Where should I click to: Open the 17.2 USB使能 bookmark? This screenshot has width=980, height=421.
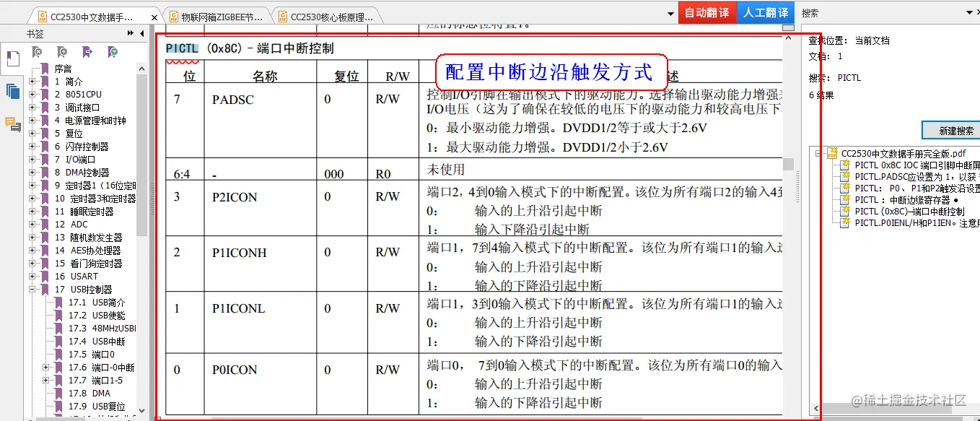[x=97, y=316]
